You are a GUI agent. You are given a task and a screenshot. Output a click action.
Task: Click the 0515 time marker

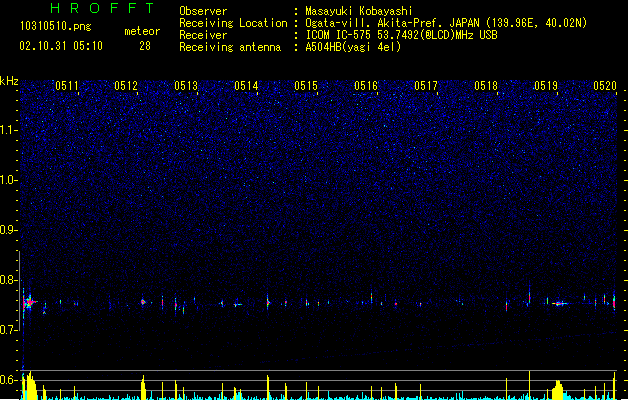click(306, 86)
